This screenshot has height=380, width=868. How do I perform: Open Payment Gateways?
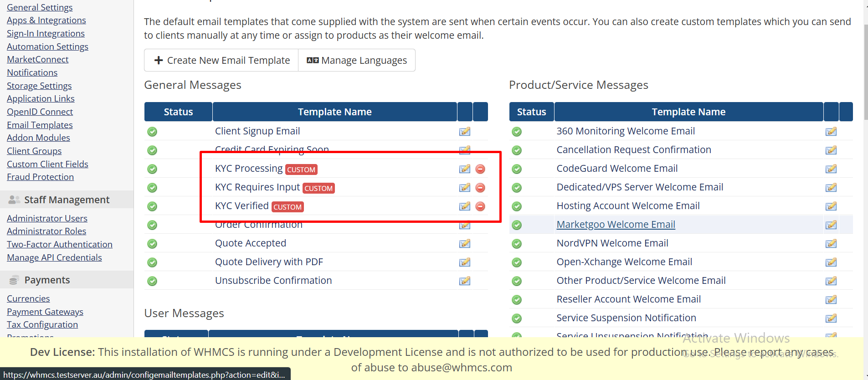click(45, 312)
